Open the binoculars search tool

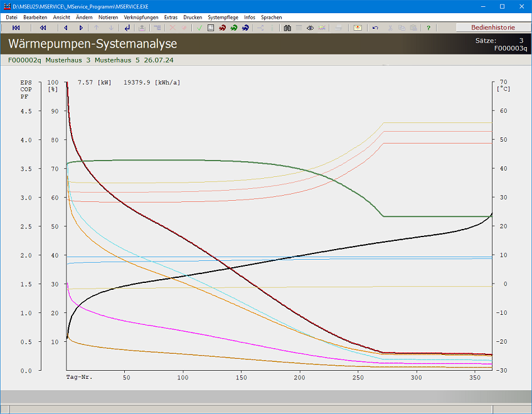pos(287,28)
